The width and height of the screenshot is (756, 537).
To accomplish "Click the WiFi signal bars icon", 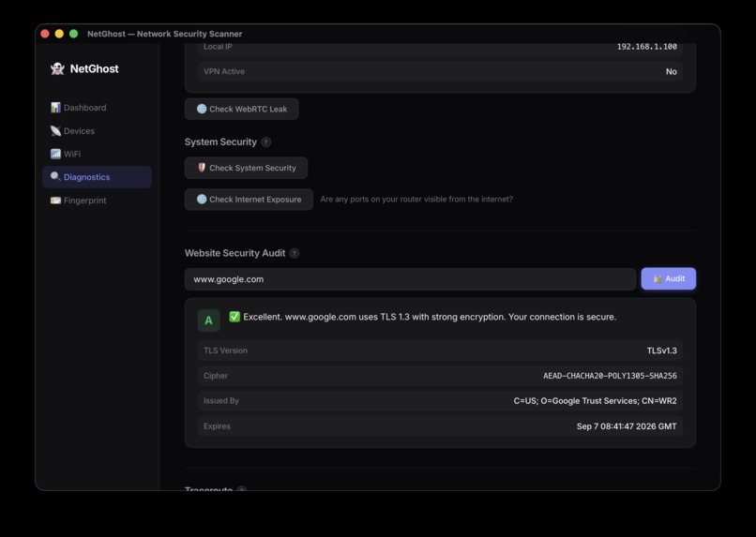I will tap(55, 154).
